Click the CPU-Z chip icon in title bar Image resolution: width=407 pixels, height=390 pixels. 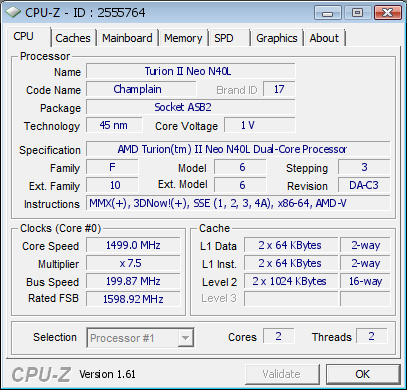pos(13,12)
